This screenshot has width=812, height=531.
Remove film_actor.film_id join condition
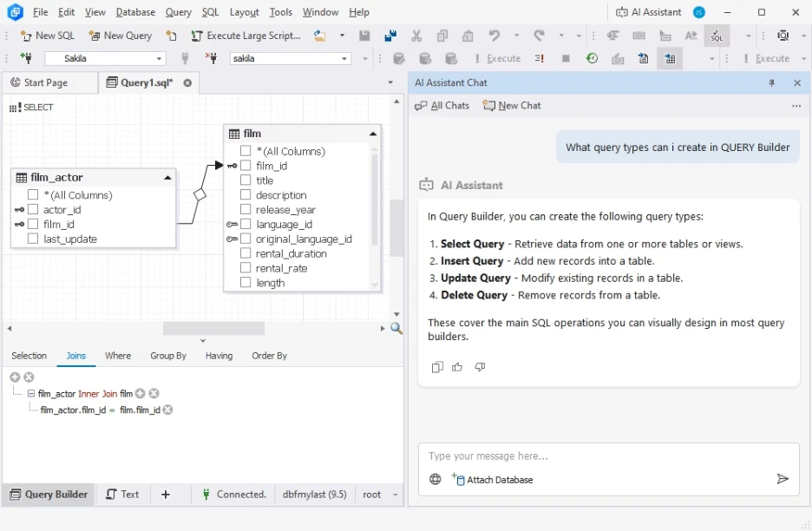(x=167, y=410)
